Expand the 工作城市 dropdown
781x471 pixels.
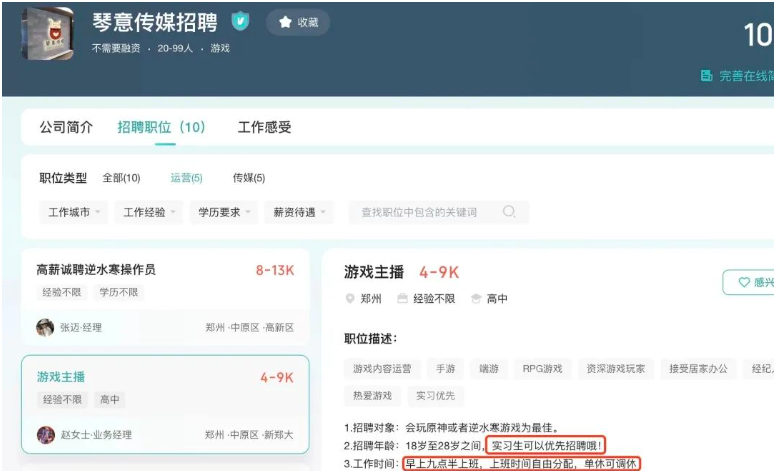(75, 212)
